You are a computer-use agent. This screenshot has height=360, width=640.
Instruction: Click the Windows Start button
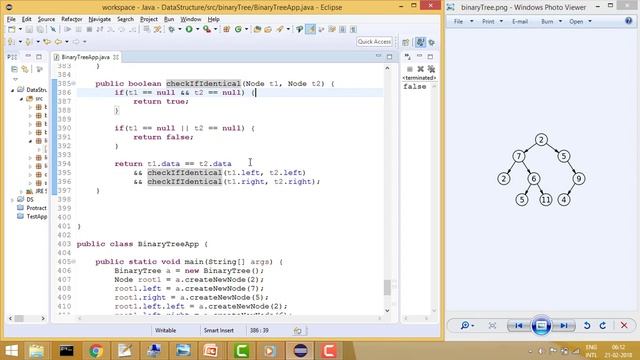coord(11,351)
